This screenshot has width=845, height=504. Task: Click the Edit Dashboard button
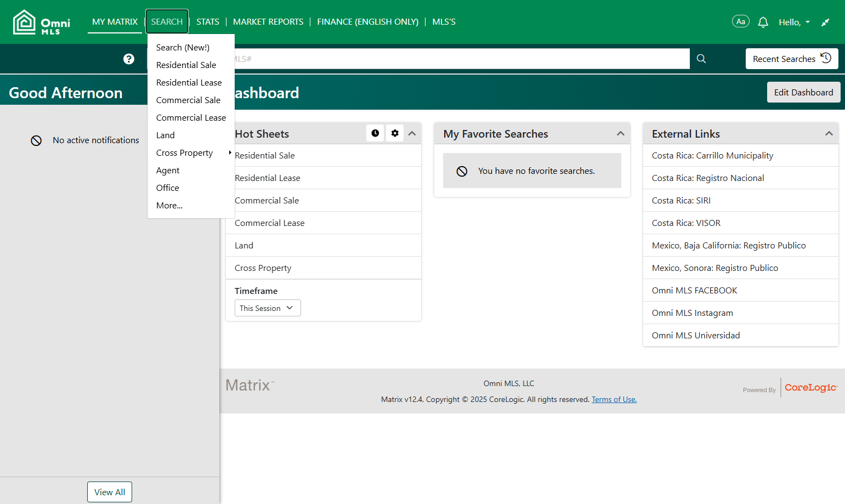click(804, 92)
